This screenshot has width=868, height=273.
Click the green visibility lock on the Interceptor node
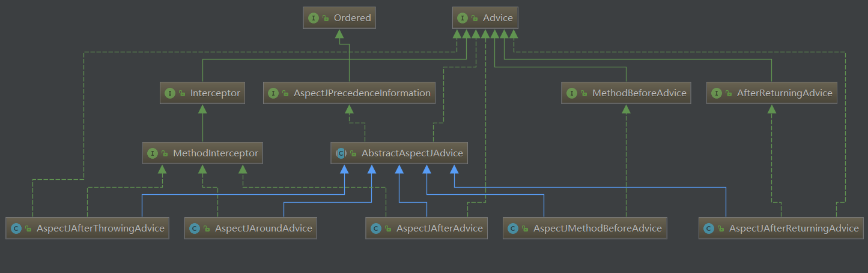[183, 94]
